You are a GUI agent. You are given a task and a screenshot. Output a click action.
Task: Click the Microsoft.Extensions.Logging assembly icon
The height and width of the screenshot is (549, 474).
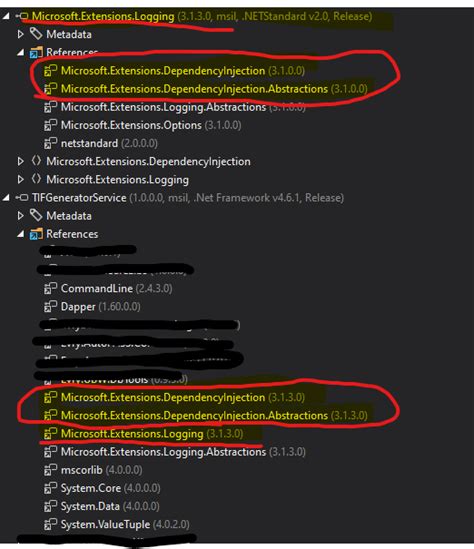(22, 16)
